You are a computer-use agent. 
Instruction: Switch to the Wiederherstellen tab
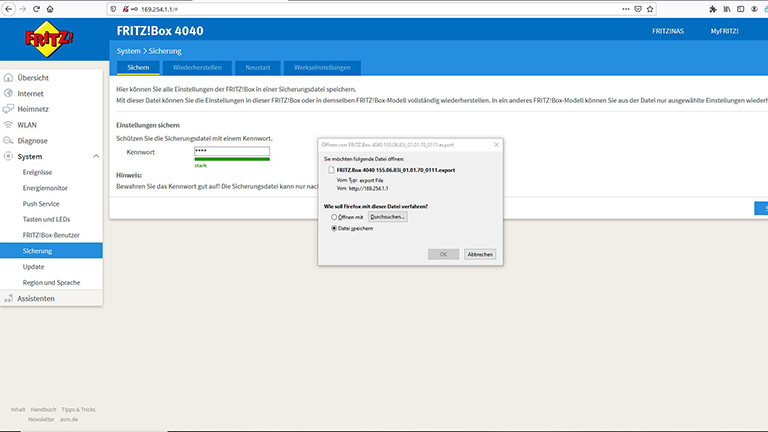click(x=197, y=67)
